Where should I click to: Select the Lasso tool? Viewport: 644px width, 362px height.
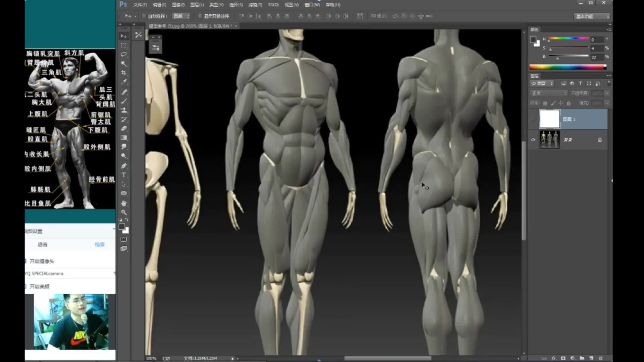click(124, 54)
